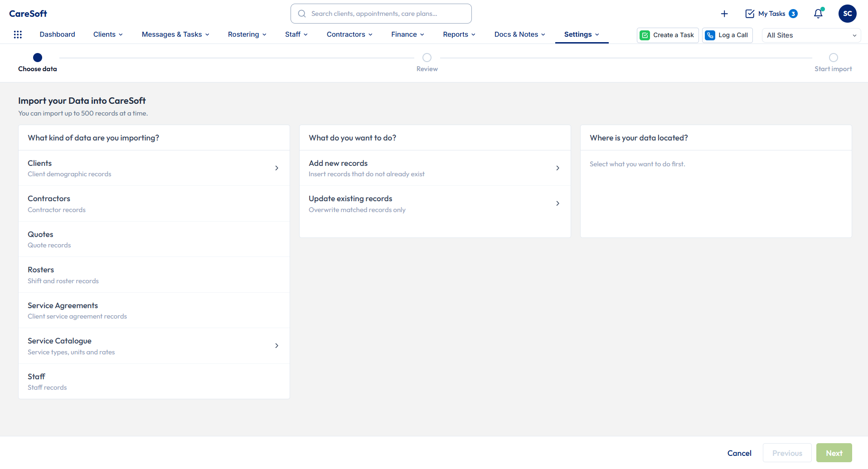868x469 pixels.
Task: Click 'Insert records that do not already exist'
Action: tap(367, 174)
